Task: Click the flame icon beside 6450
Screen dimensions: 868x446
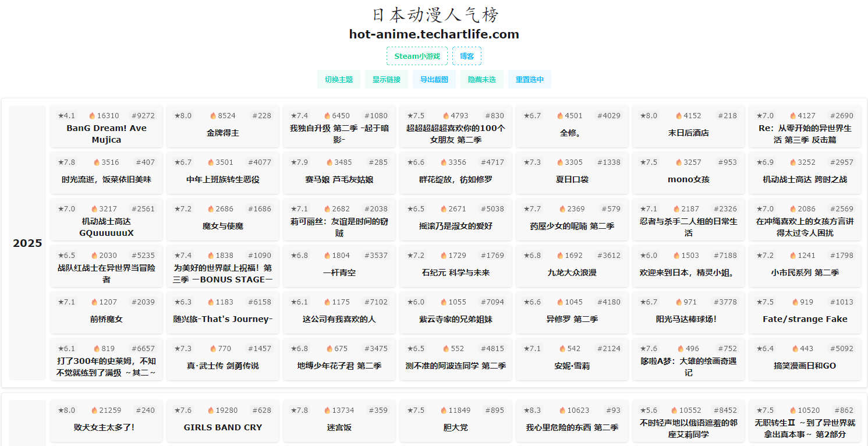Action: pyautogui.click(x=327, y=116)
